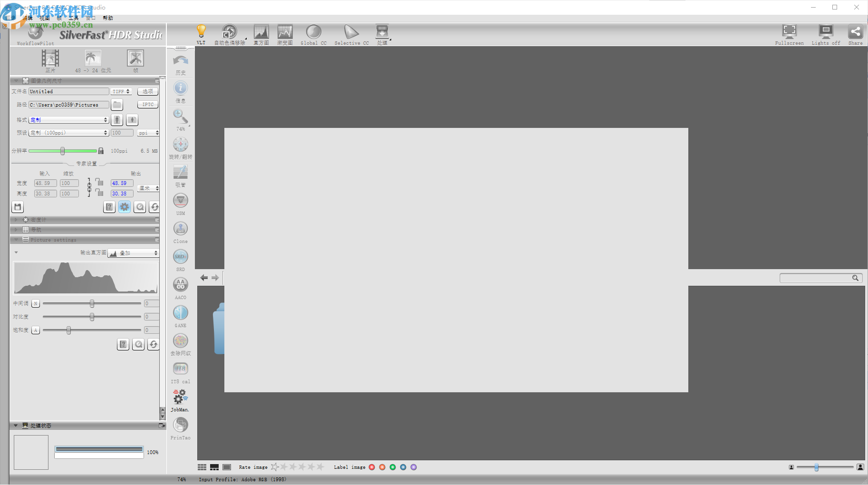Open the 视图 menu
868x485 pixels.
click(44, 18)
